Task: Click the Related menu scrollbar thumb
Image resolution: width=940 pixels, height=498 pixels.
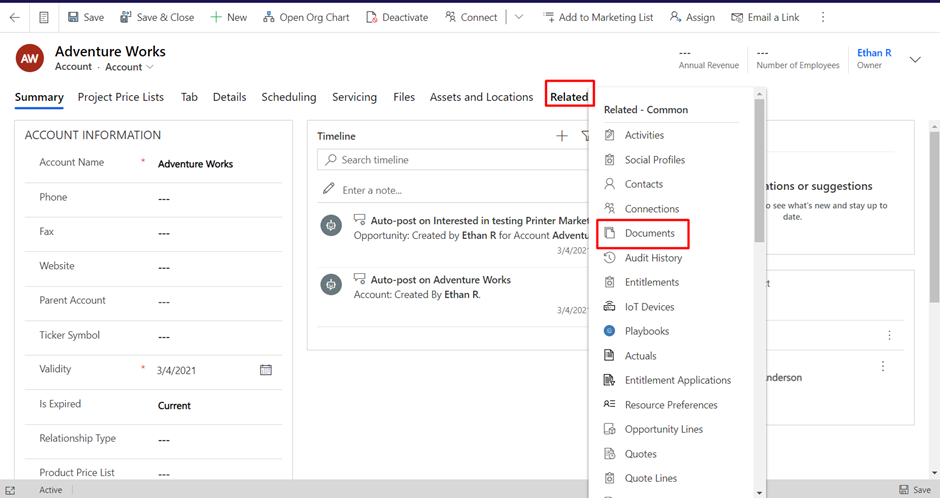Action: [759, 170]
